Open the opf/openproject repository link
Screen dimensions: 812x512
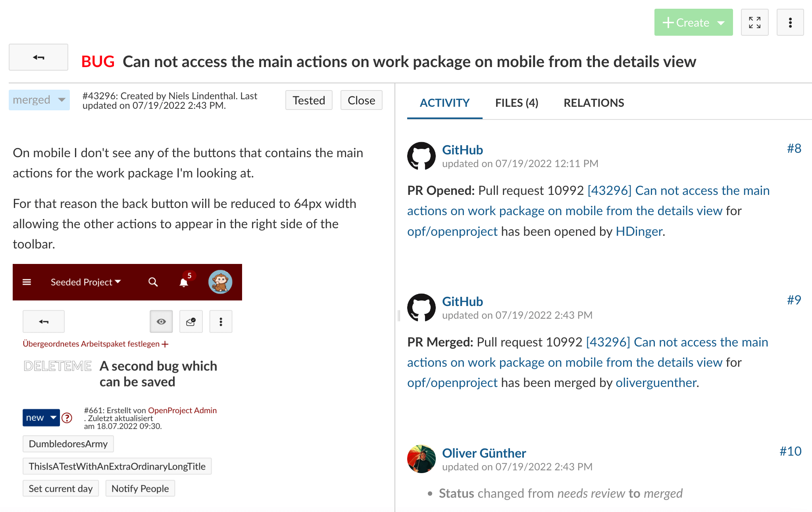[452, 383]
